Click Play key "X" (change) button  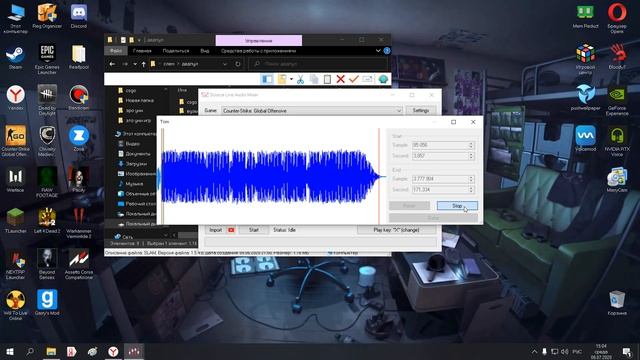pos(396,230)
